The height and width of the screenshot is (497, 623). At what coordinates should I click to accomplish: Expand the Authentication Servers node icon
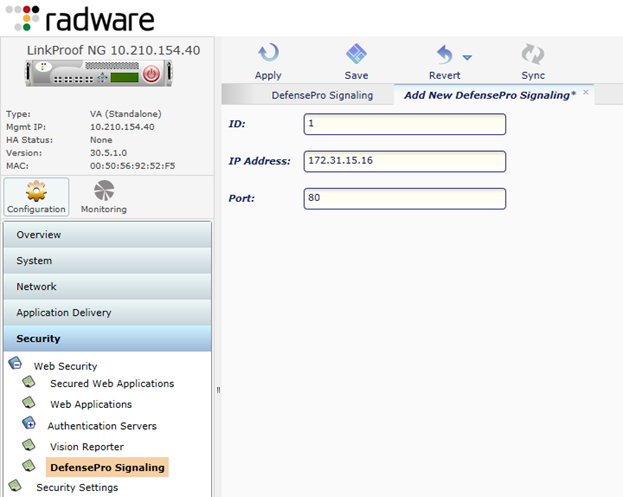[29, 423]
